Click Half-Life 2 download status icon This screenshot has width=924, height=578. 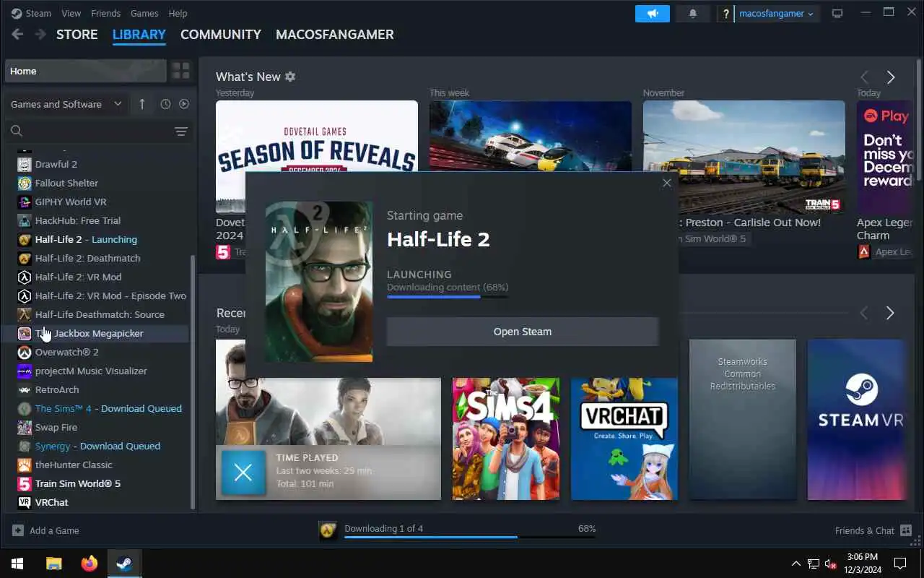click(x=328, y=531)
